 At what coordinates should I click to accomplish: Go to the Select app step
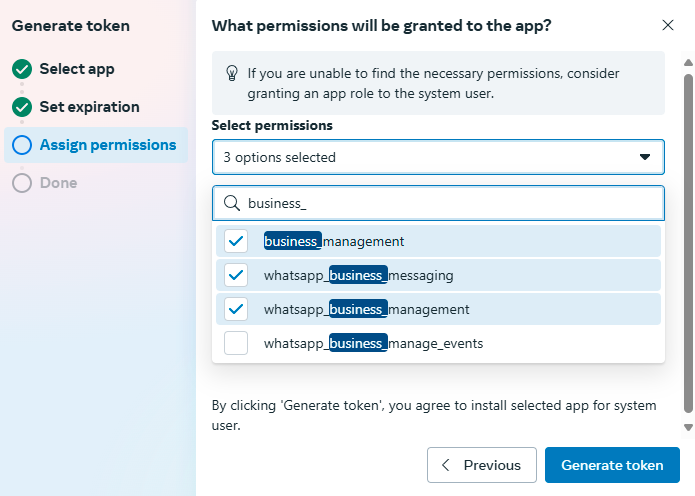[77, 69]
